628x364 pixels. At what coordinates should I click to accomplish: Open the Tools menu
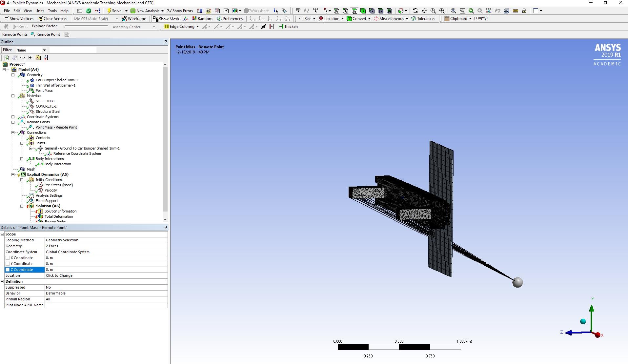[x=52, y=11]
